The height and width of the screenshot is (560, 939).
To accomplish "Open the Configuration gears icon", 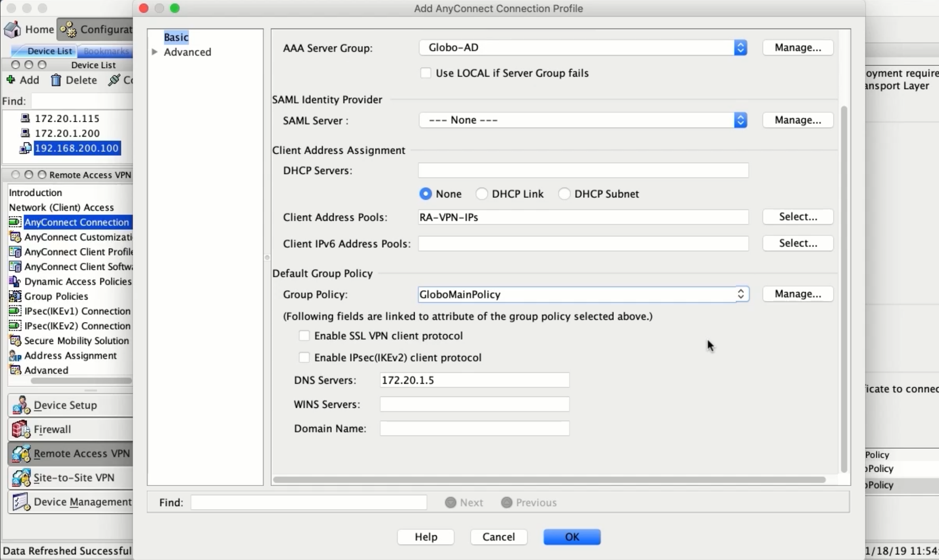I will coord(68,30).
